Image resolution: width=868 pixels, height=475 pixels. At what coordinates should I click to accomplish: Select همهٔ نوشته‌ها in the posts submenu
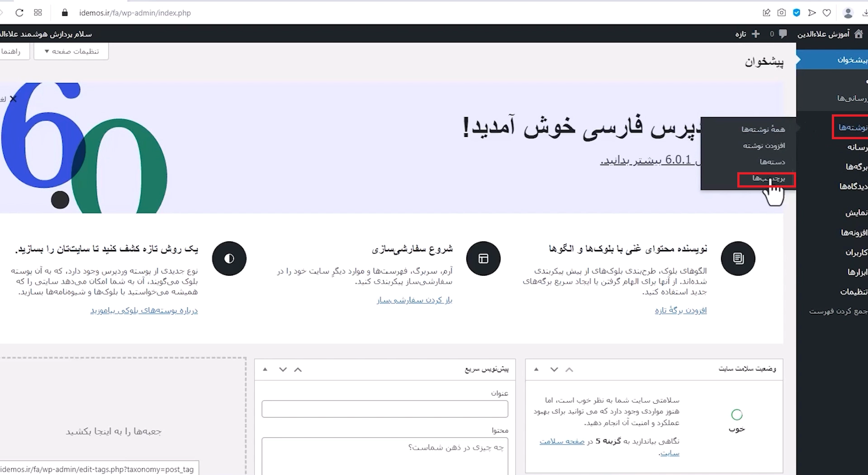tap(763, 129)
